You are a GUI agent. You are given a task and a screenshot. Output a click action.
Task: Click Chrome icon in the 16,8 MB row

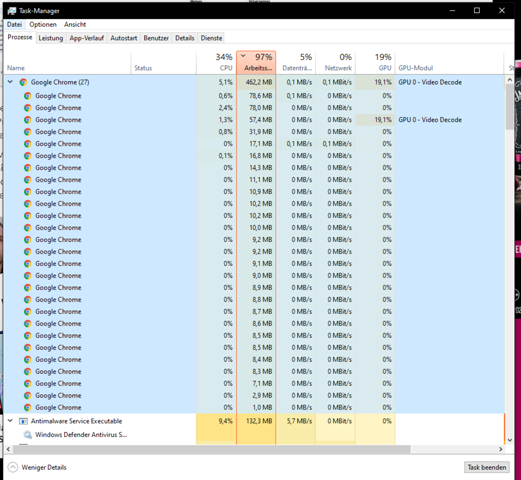[x=28, y=156]
